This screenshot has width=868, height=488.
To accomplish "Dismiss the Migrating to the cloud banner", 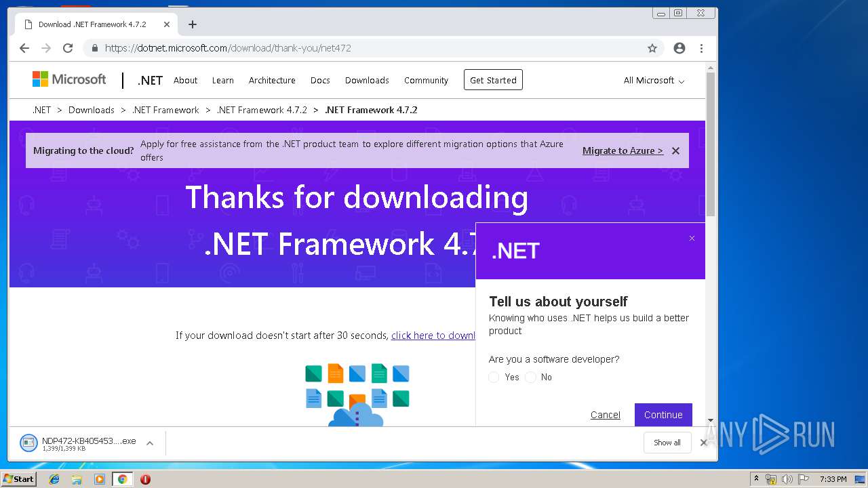I will coord(675,150).
